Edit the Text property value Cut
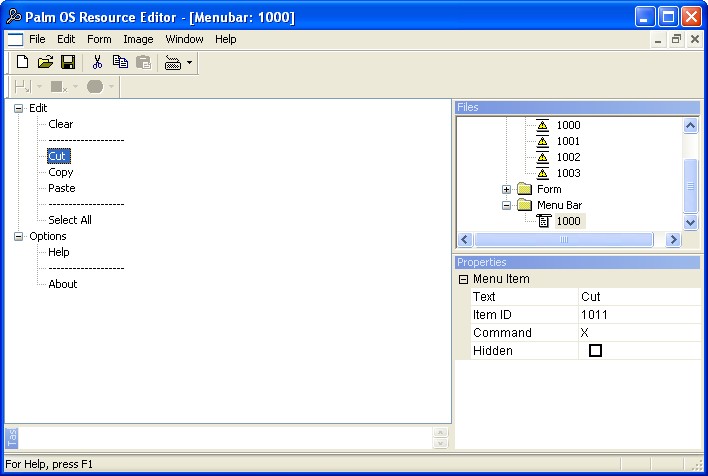708x476 pixels. tap(639, 297)
